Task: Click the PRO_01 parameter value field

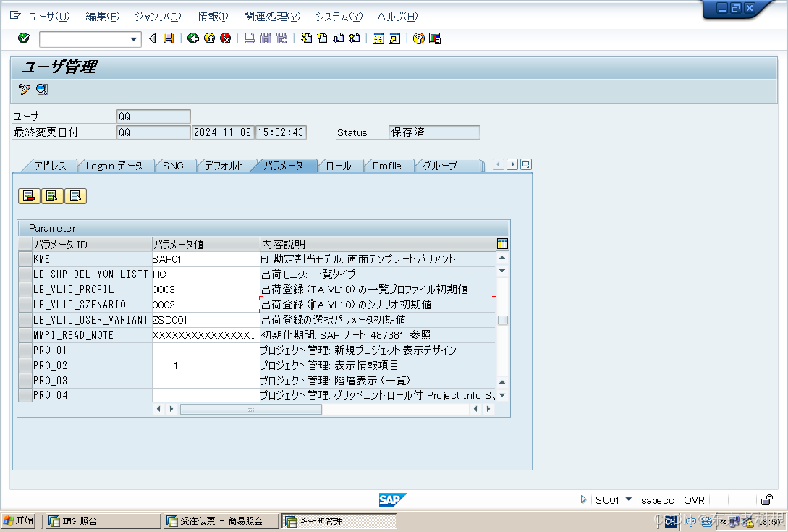Action: coord(206,350)
